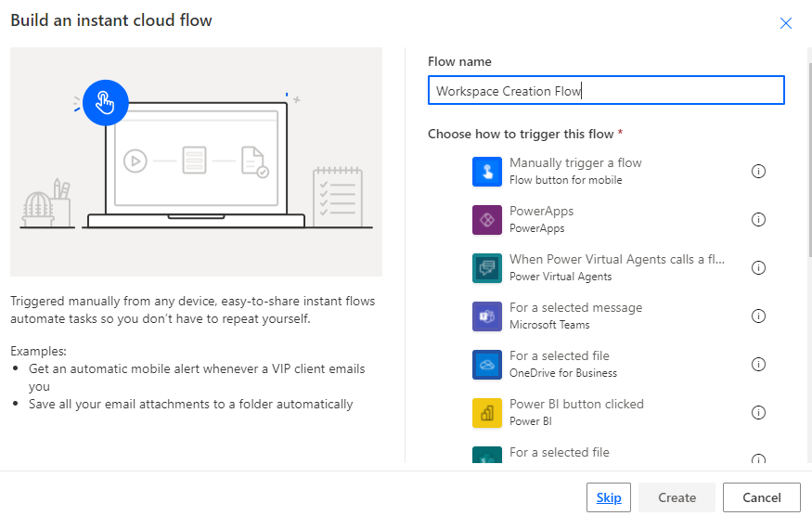This screenshot has height=516, width=812.
Task: Show info for PowerApps trigger
Action: pyautogui.click(x=758, y=220)
